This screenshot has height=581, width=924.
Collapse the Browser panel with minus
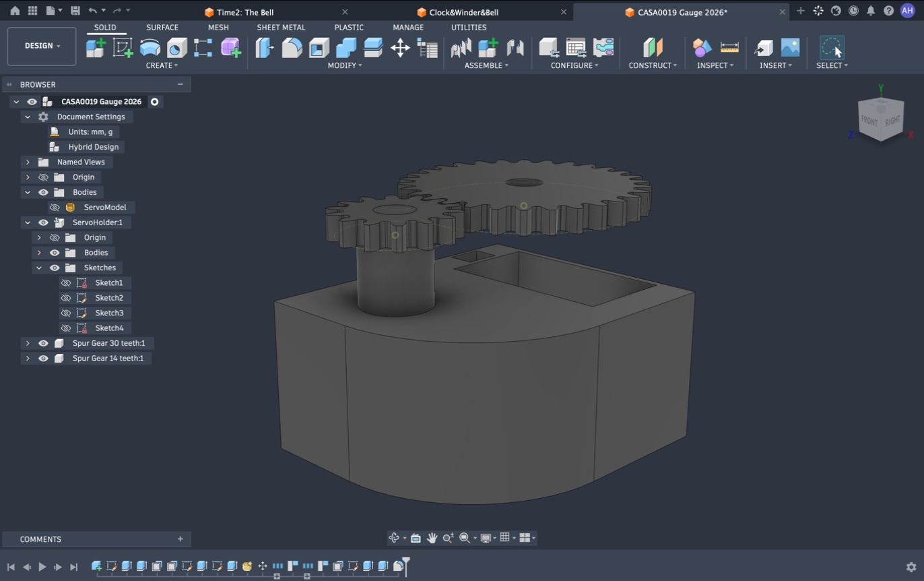tap(180, 84)
